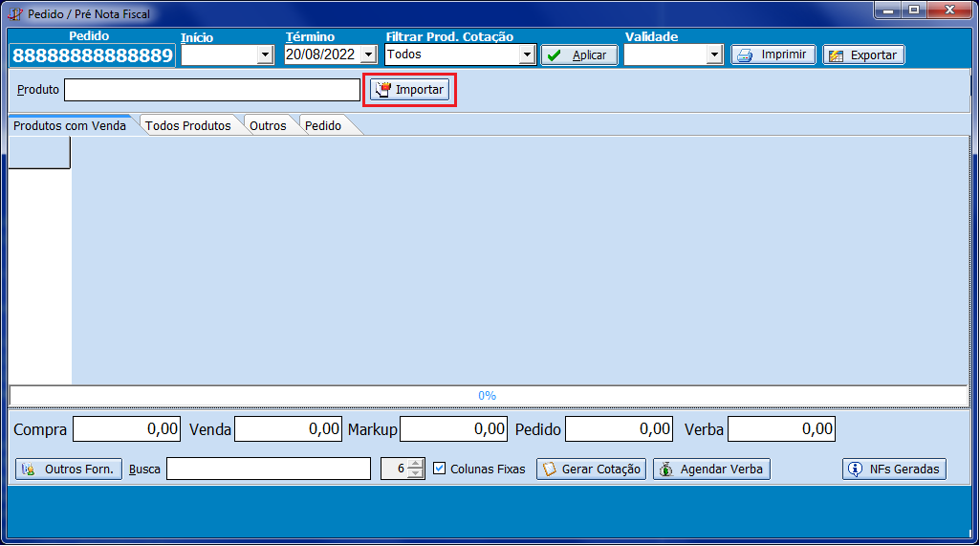This screenshot has height=546, width=980.
Task: Switch to Todos Produtos tab
Action: click(187, 125)
